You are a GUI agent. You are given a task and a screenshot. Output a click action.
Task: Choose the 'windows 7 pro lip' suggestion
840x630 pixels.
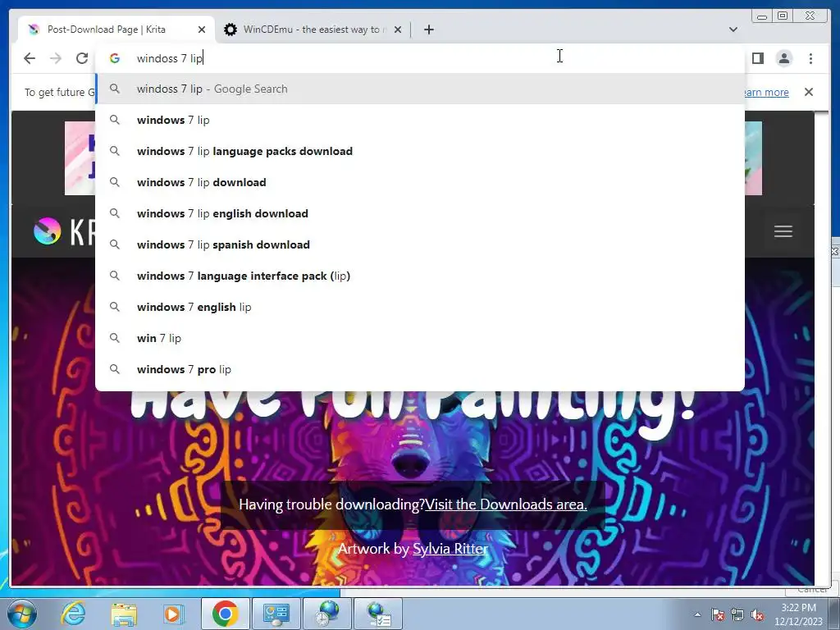[420, 369]
